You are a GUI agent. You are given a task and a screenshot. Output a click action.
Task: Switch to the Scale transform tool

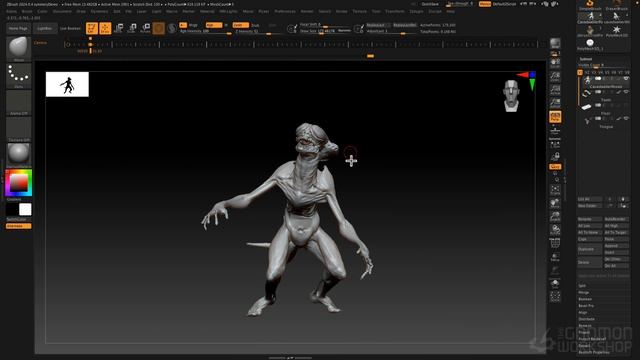(132, 28)
